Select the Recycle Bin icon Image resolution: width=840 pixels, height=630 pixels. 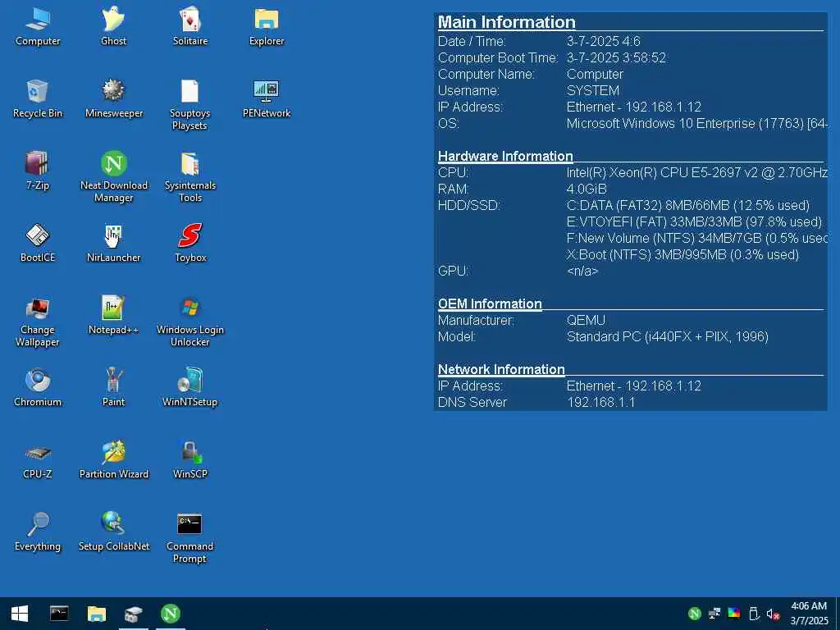(38, 99)
